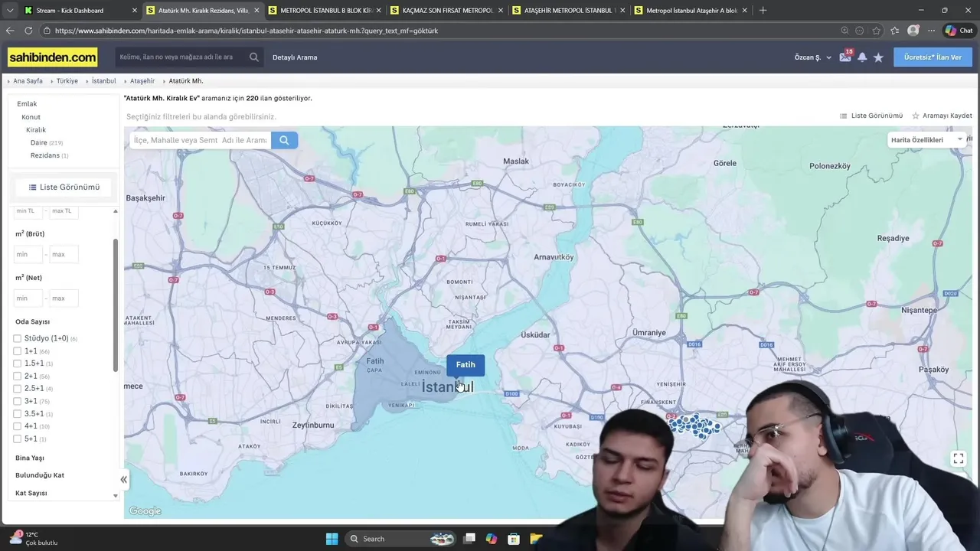Select the Atatürk Mh. Kiralık Rezidans tab
The width and height of the screenshot is (980, 551).
203,10
